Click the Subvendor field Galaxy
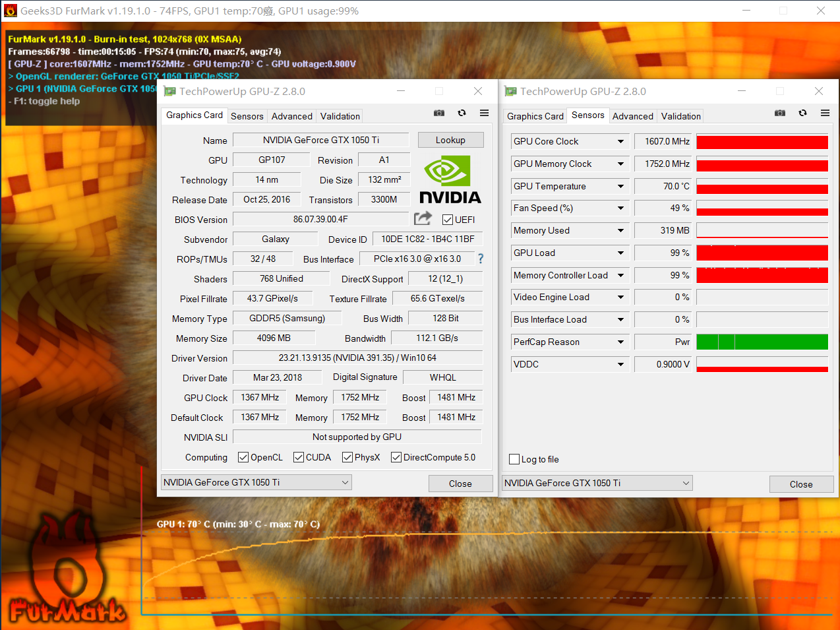The height and width of the screenshot is (630, 840). pos(276,239)
